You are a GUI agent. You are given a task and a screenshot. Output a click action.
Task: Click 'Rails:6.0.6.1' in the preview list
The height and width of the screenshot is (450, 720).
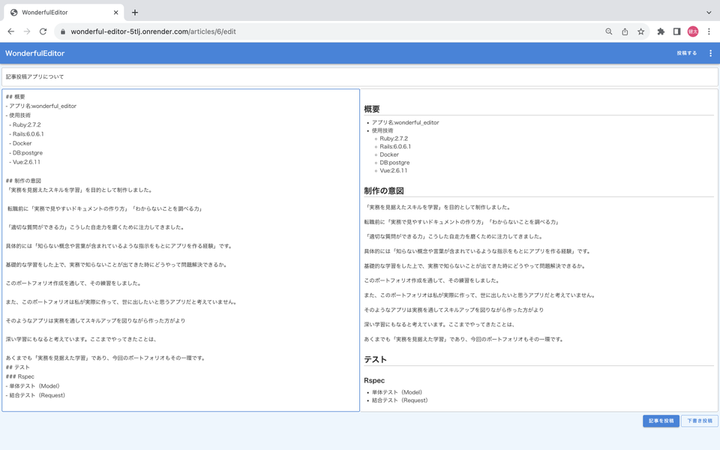click(395, 146)
